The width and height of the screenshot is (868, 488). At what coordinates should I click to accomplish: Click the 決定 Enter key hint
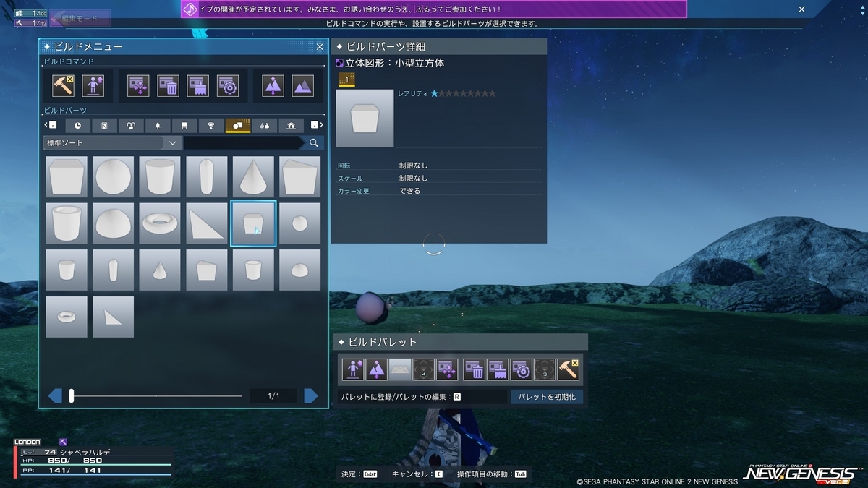point(359,474)
